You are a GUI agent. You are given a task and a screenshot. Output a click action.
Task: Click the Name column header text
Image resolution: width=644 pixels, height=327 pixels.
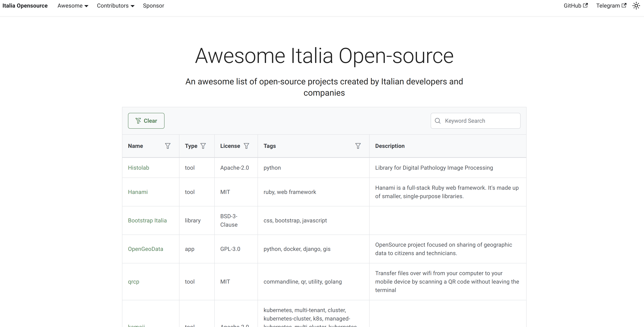[x=136, y=146]
